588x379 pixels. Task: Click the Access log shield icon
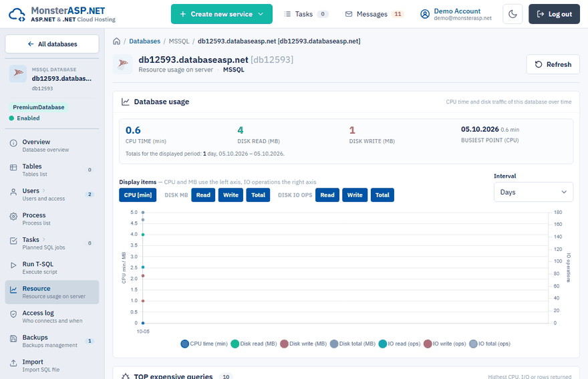[13, 314]
